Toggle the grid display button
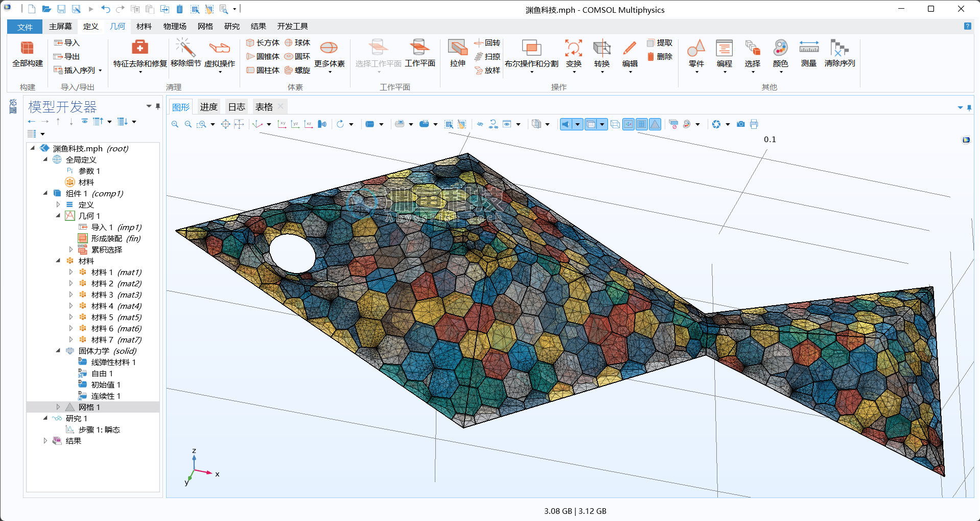 [642, 124]
